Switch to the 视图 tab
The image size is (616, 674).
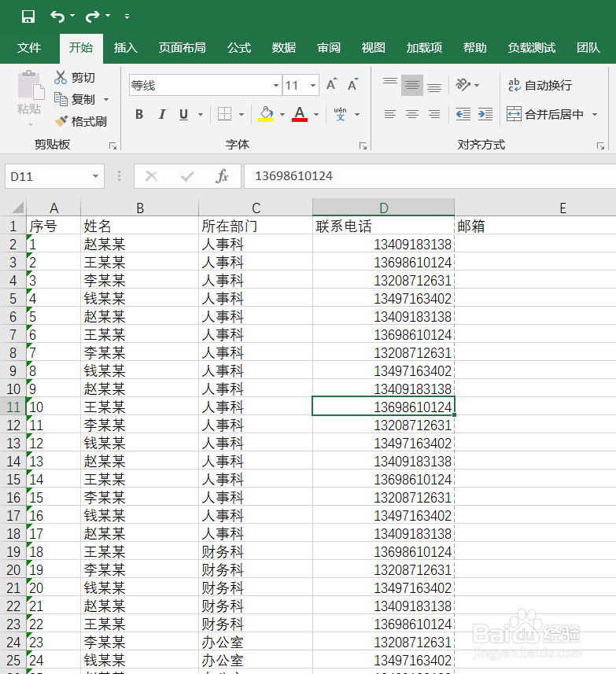(x=373, y=47)
